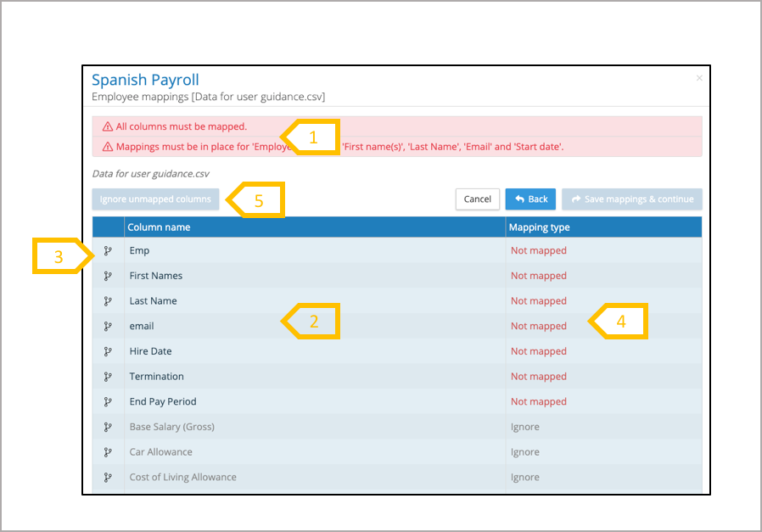
Task: Open the 'Ignore' mapping for Car Allowance
Action: point(524,452)
